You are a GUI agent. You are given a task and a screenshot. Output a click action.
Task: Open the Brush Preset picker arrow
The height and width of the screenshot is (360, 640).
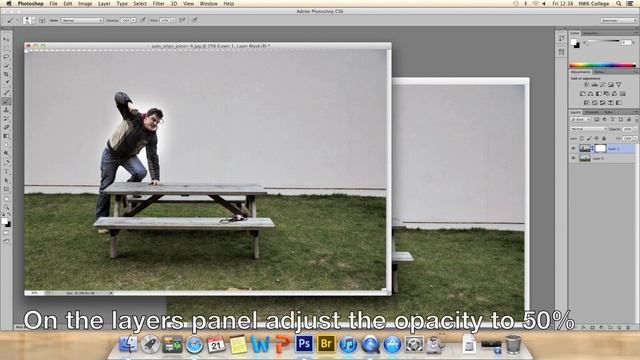(x=33, y=20)
